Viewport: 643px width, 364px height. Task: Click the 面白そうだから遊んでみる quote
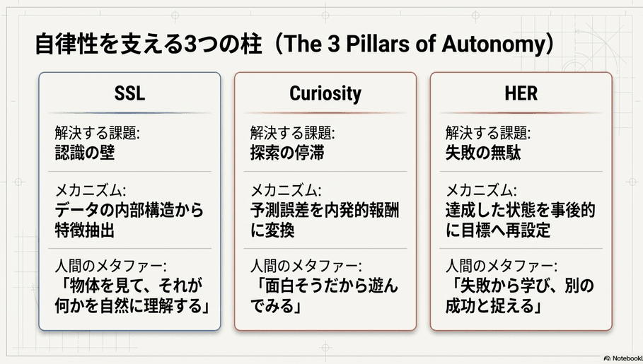pos(325,295)
